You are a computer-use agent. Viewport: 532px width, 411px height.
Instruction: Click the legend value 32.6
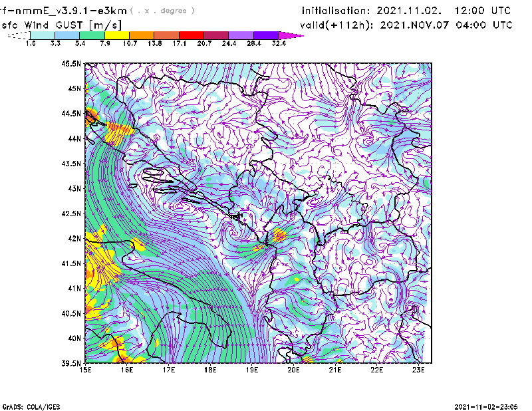(x=279, y=43)
